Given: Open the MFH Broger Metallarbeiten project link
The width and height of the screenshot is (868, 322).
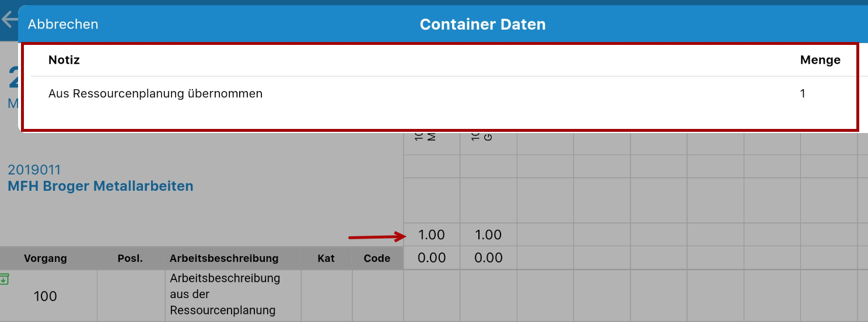Looking at the screenshot, I should pos(100,186).
